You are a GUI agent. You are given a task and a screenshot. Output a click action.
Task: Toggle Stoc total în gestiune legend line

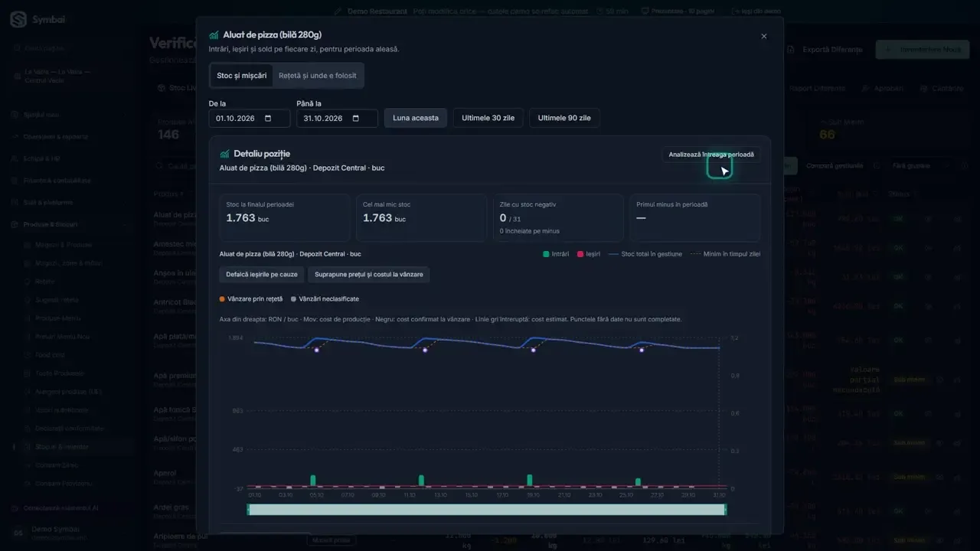(x=645, y=253)
